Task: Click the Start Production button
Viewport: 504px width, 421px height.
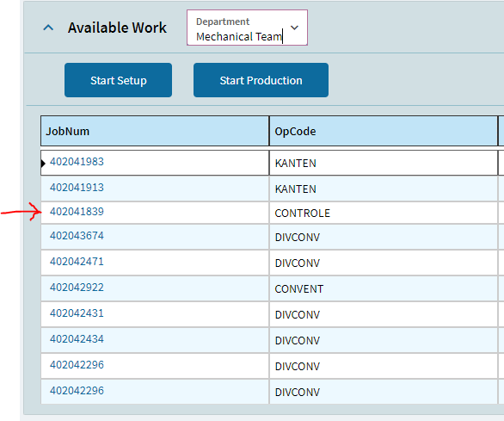Action: point(261,80)
